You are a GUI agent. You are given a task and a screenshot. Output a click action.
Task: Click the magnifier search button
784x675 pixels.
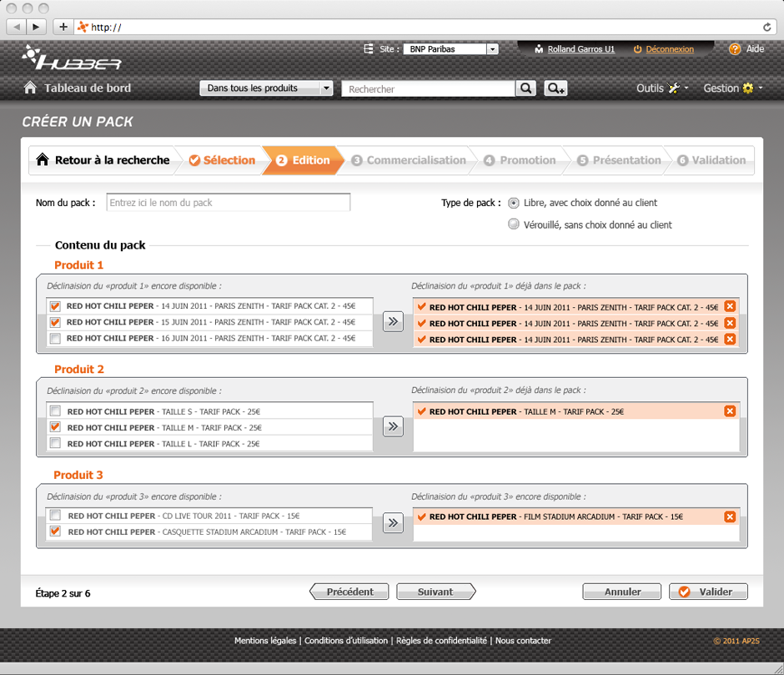[x=526, y=88]
